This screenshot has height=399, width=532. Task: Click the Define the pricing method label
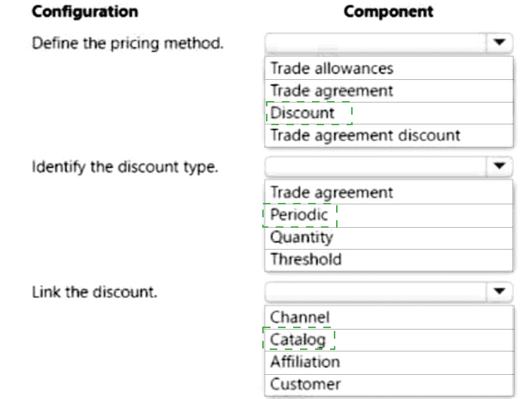pyautogui.click(x=127, y=42)
